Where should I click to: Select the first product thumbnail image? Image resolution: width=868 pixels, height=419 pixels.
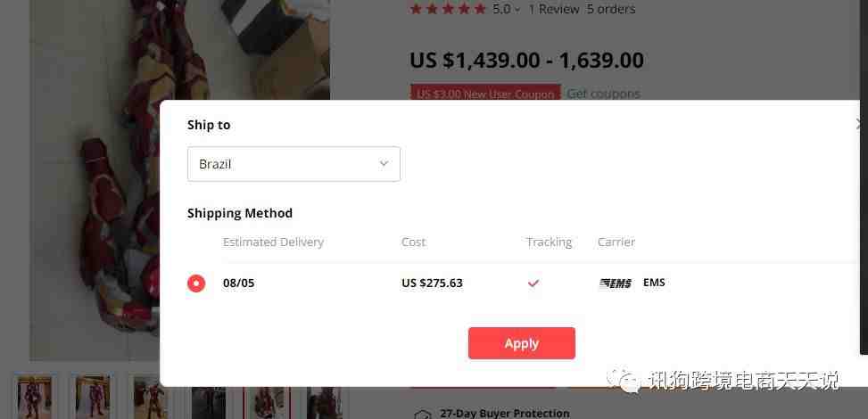(x=34, y=398)
